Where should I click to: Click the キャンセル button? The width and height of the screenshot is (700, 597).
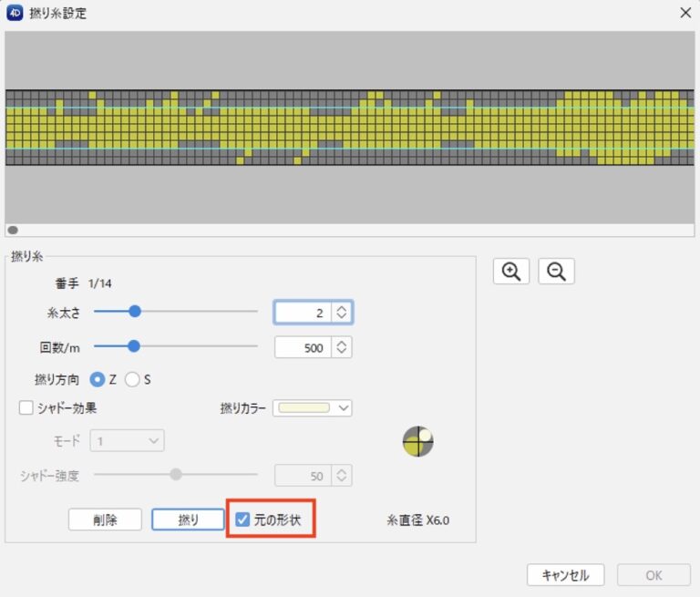[566, 575]
